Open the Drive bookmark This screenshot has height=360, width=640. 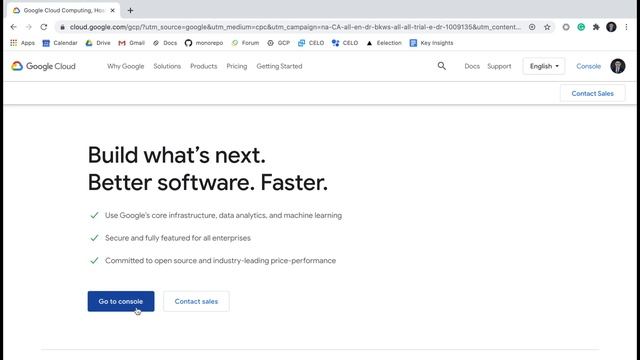[98, 43]
